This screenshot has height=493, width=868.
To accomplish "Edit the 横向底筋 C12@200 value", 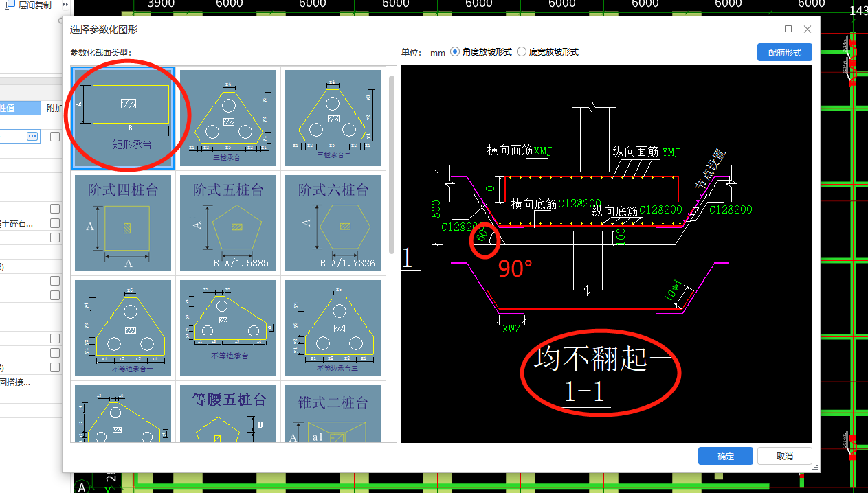I will coord(580,204).
